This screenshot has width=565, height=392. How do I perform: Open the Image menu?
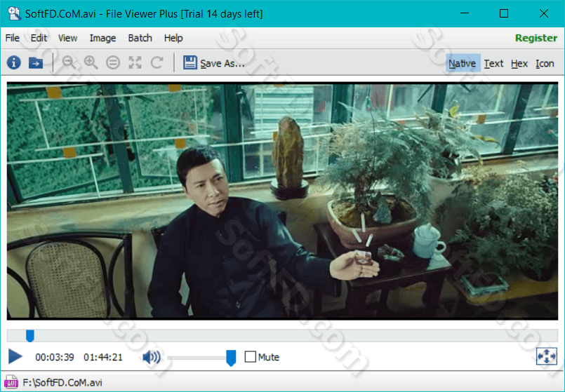(x=102, y=38)
